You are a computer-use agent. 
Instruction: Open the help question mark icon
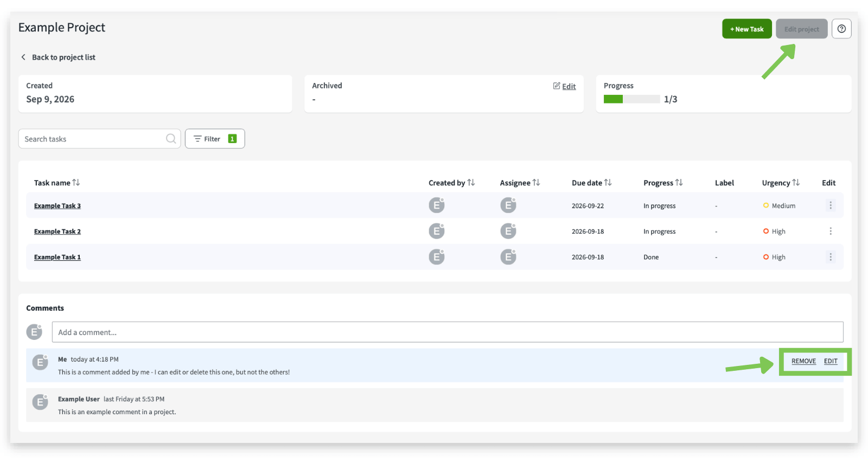click(x=841, y=29)
